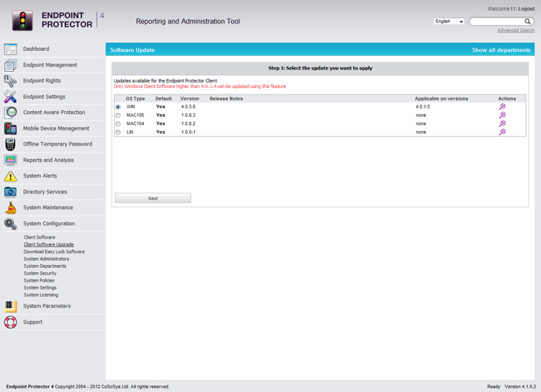Click the action wand icon for LIN row

[x=502, y=132]
